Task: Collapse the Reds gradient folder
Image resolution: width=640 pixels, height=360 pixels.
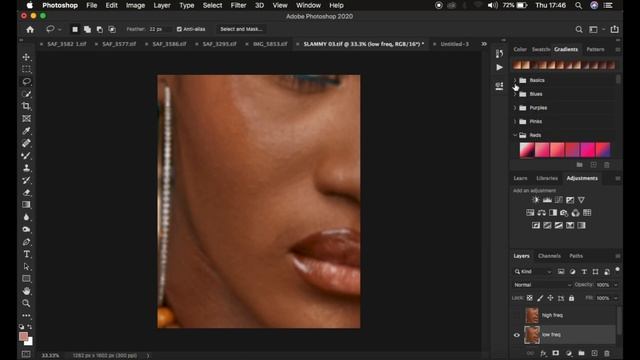Action: pos(515,135)
